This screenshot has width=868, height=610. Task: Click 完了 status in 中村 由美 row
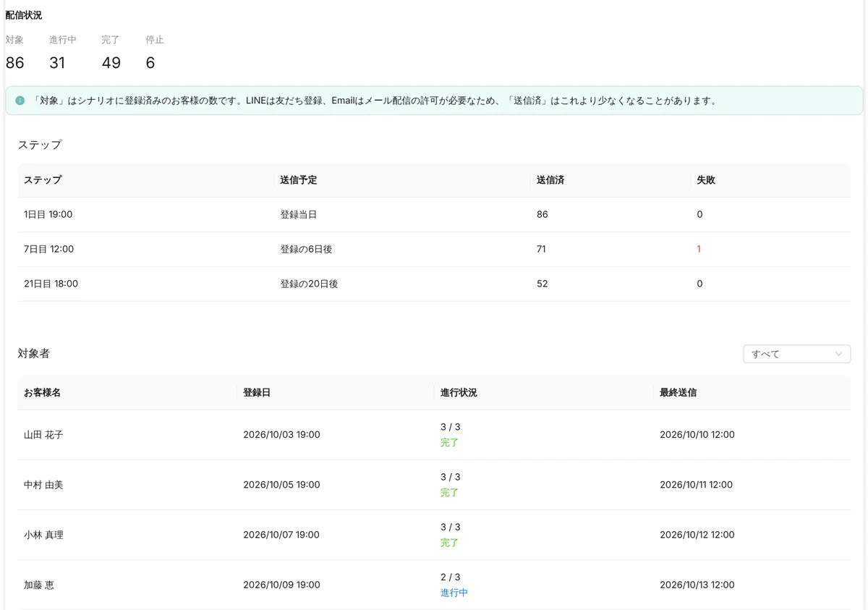coord(449,493)
